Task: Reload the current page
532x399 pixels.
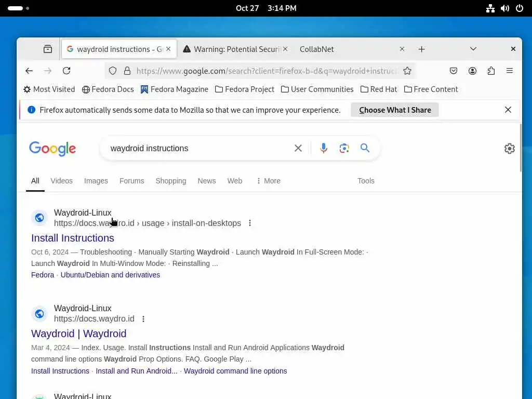Action: pos(66,71)
